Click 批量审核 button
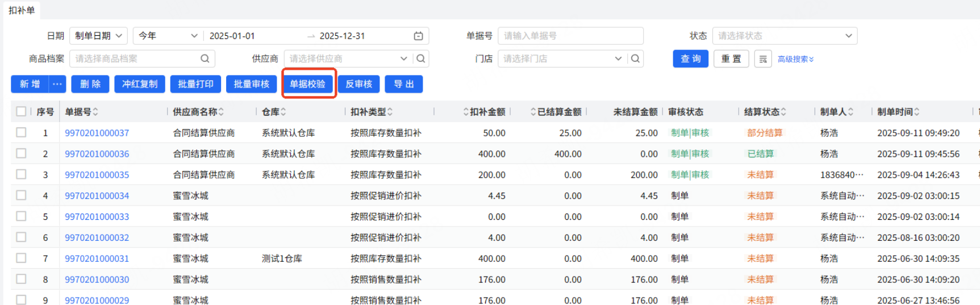980x305 pixels. [251, 84]
